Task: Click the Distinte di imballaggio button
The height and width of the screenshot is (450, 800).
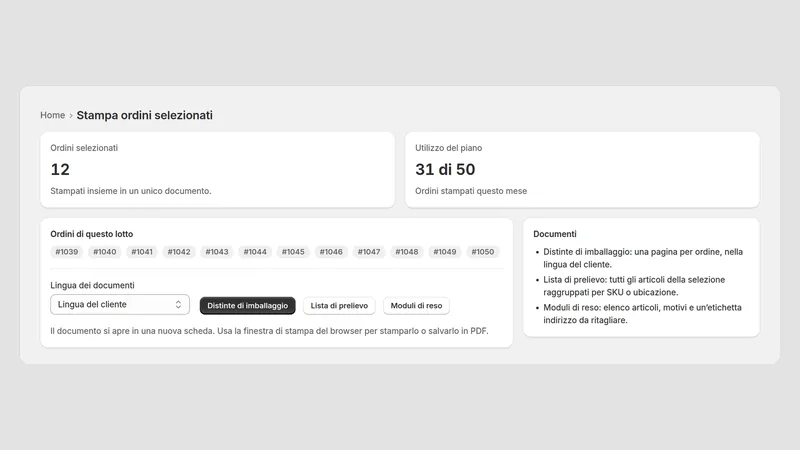Action: coord(247,306)
